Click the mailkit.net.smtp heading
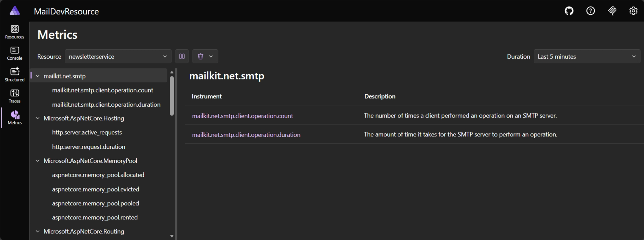 click(227, 76)
